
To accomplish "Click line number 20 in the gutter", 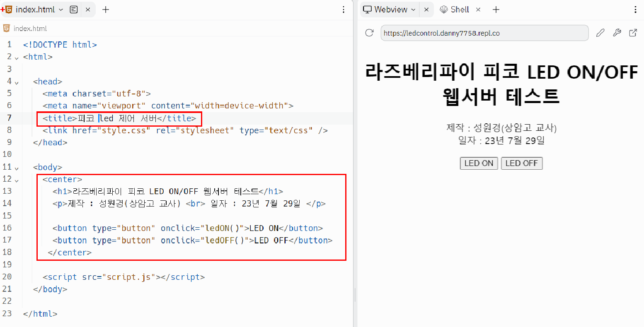I will tap(7, 277).
